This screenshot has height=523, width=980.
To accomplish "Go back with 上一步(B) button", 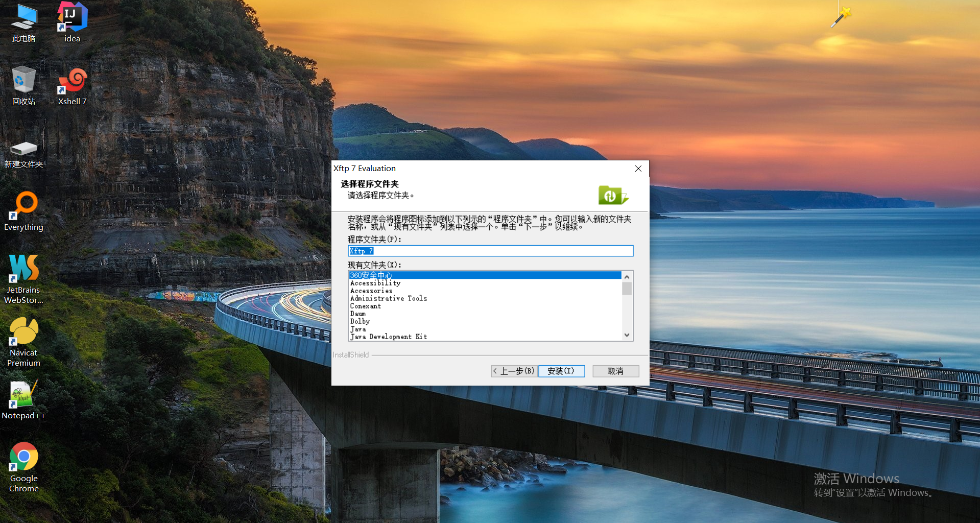I will point(514,371).
